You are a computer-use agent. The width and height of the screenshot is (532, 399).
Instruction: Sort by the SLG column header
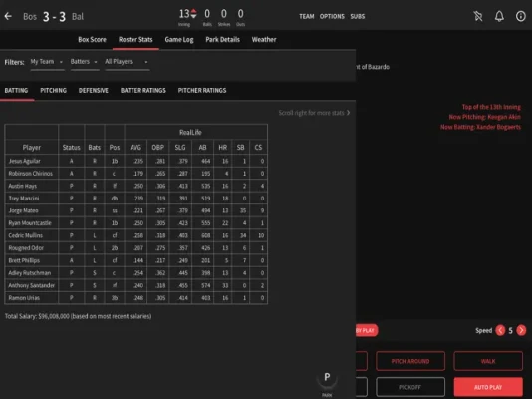(180, 147)
